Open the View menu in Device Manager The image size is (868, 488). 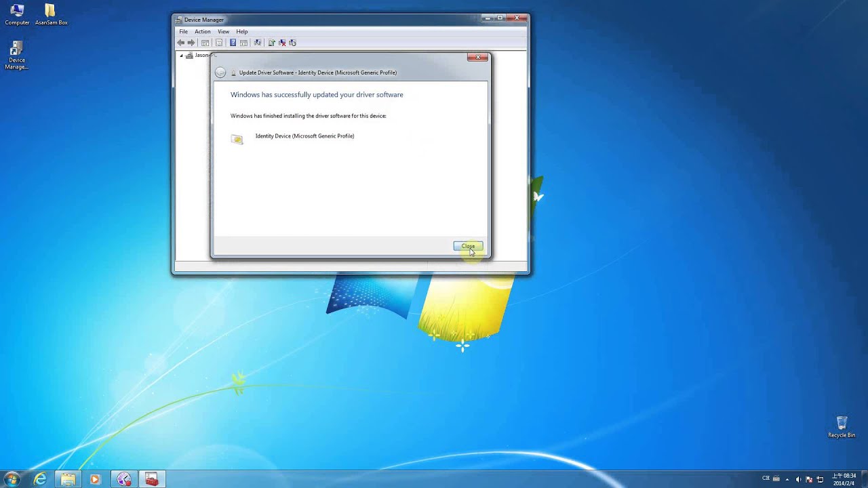pos(223,31)
